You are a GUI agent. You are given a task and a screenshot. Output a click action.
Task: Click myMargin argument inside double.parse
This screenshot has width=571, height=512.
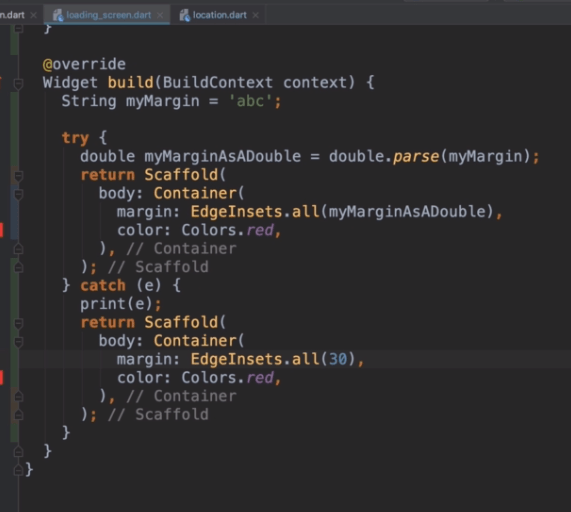pos(485,157)
